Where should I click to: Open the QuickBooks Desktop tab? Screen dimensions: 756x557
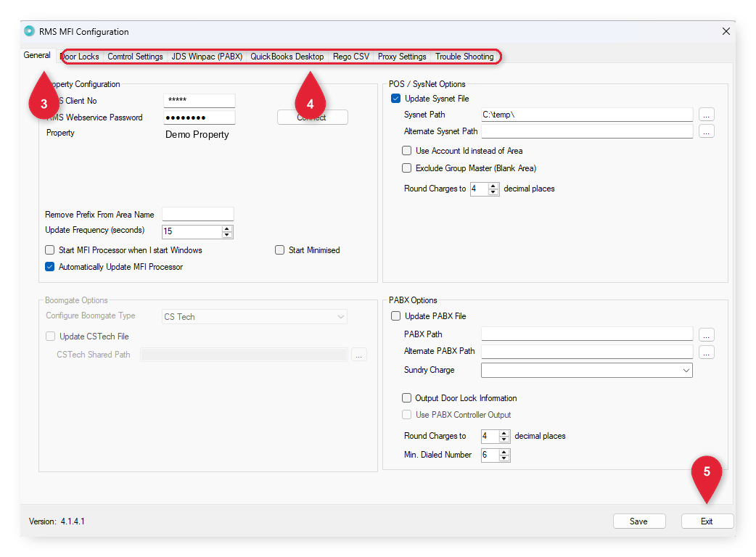pos(287,57)
